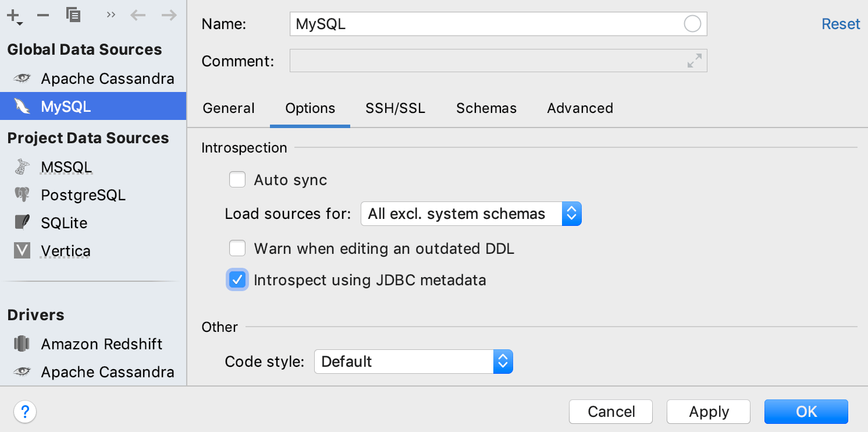Click the Introspection section label
868x432 pixels.
(244, 148)
